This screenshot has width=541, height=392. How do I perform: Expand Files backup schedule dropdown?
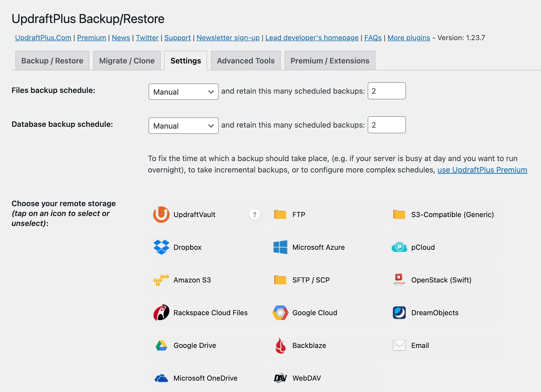184,91
